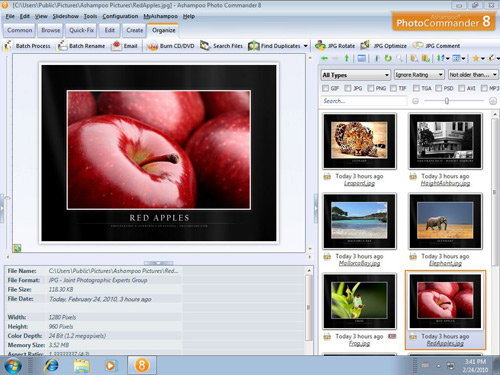Image resolution: width=500 pixels, height=375 pixels.
Task: Open the Slideshow menu
Action: [x=66, y=16]
